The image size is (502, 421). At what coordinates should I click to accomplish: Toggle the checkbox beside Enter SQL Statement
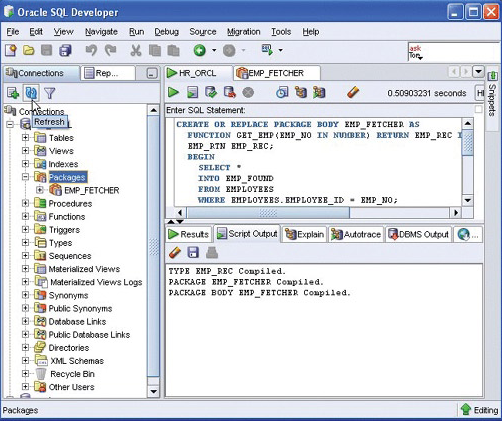478,109
